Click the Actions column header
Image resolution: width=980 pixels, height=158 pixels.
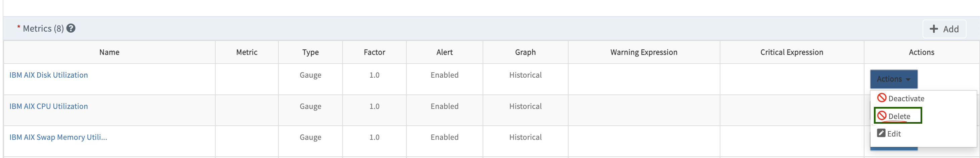pyautogui.click(x=922, y=52)
